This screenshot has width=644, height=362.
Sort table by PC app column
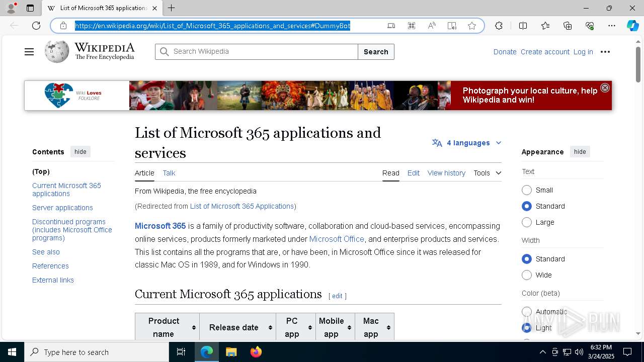point(296,327)
